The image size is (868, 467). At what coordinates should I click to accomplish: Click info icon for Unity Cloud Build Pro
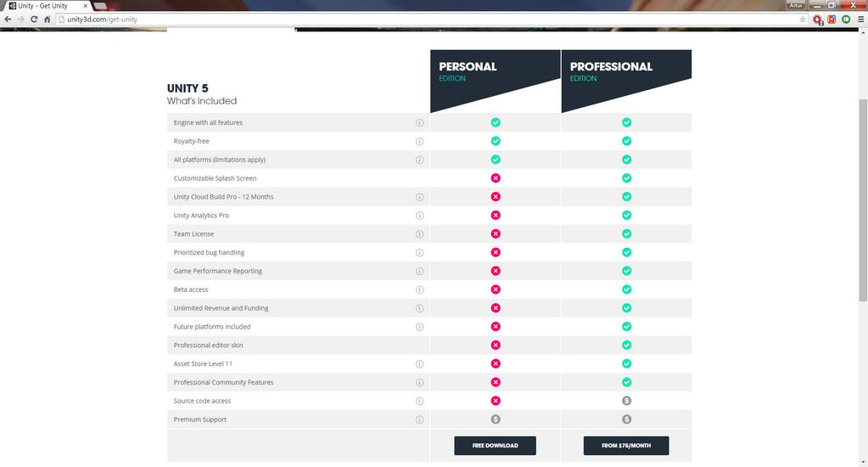point(420,197)
